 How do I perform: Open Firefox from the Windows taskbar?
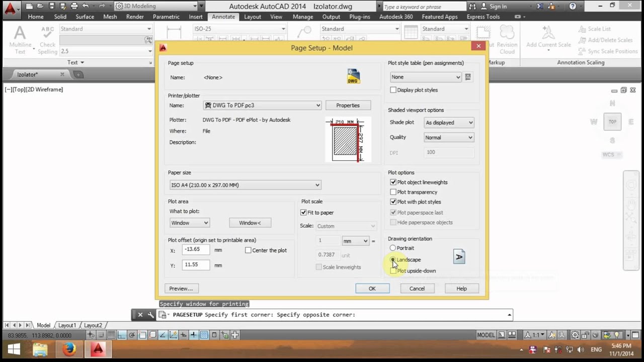tap(69, 349)
